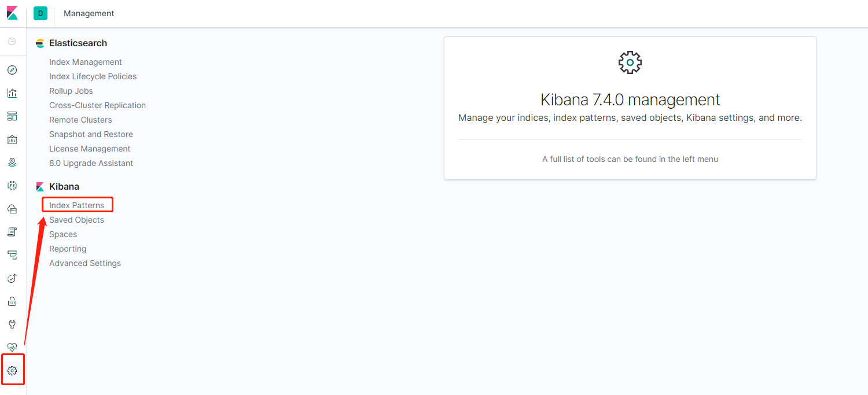Open Discover via the compass icon
The width and height of the screenshot is (868, 395).
[x=12, y=70]
